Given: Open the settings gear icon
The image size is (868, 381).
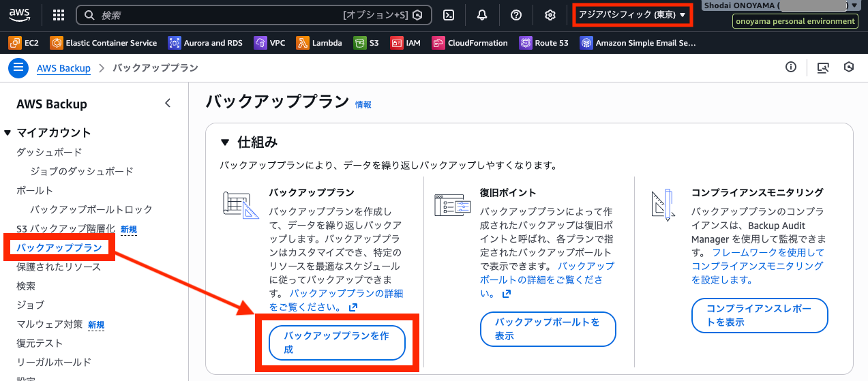Looking at the screenshot, I should point(550,15).
